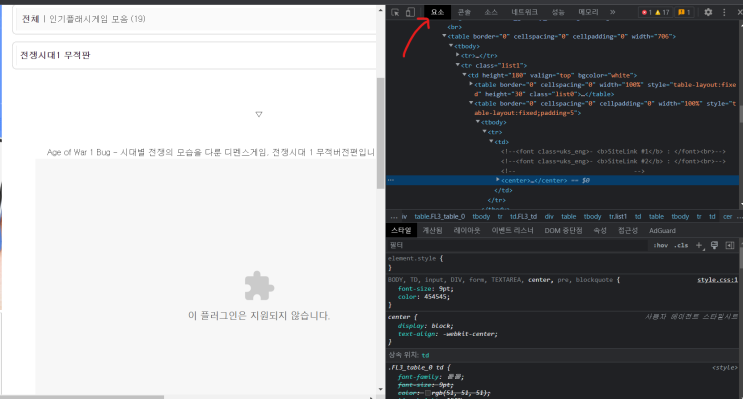
Task: Open the issues badge with 1 issue
Action: (x=684, y=12)
